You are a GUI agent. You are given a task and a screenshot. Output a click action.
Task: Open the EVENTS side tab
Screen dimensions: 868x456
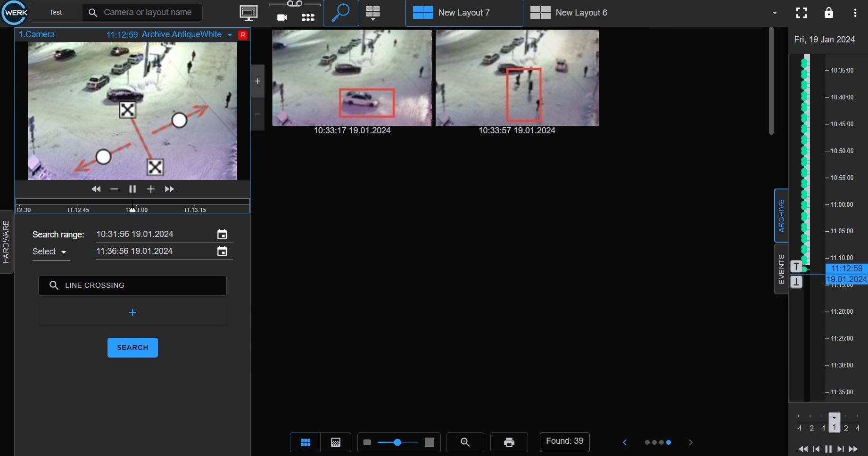coord(781,269)
